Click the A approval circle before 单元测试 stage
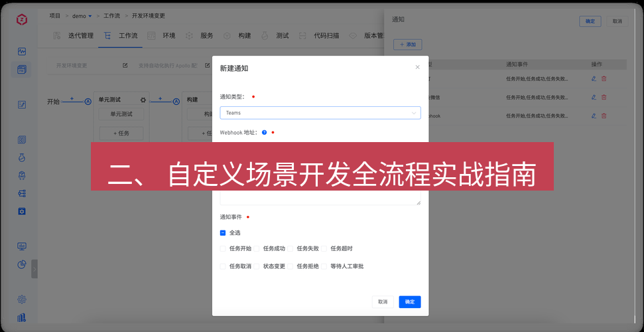This screenshot has height=332, width=644. 88,102
